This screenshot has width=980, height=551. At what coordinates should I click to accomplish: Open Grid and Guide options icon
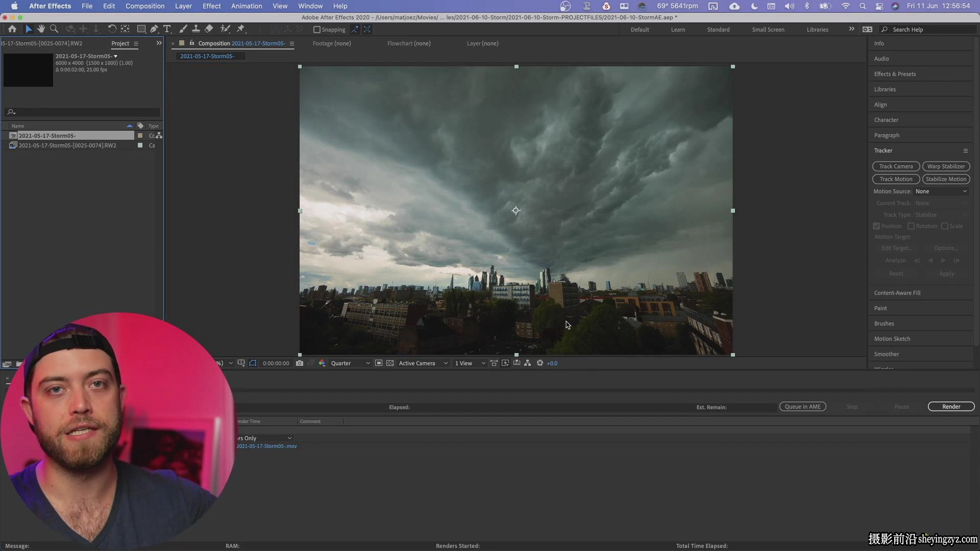pyautogui.click(x=241, y=363)
